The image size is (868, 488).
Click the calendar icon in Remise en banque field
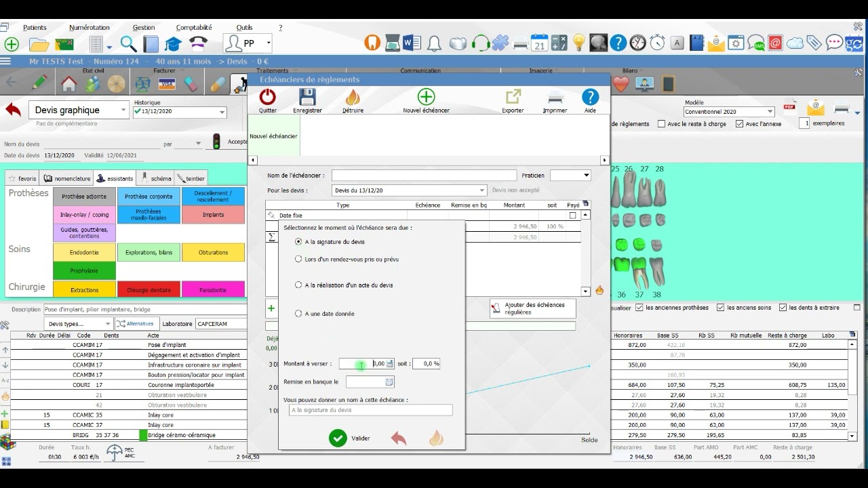[x=389, y=382]
